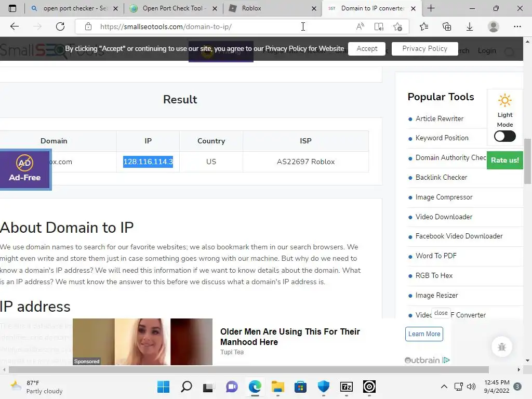Open a new browser tab

pyautogui.click(x=431, y=8)
